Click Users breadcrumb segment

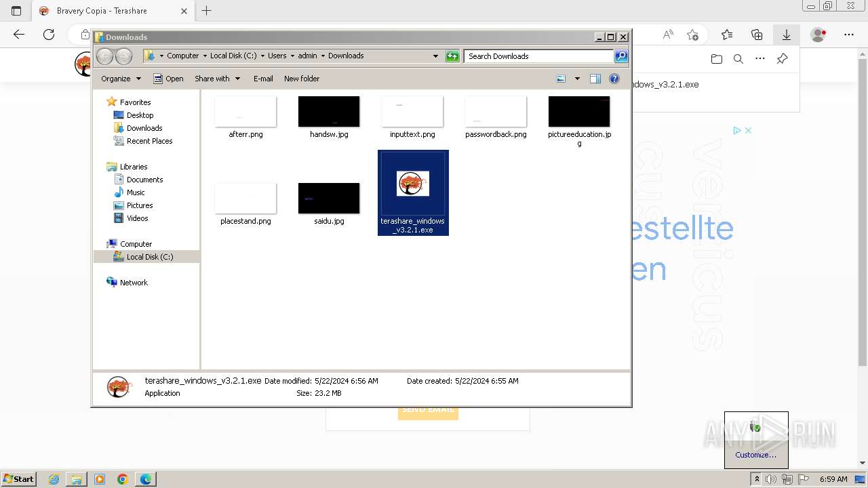point(277,56)
